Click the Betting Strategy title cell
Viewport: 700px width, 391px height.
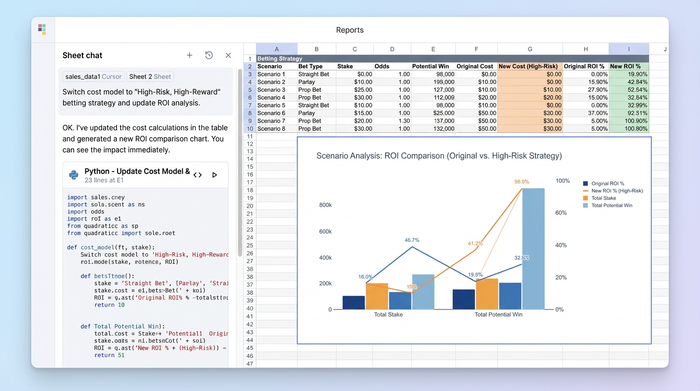pos(452,58)
